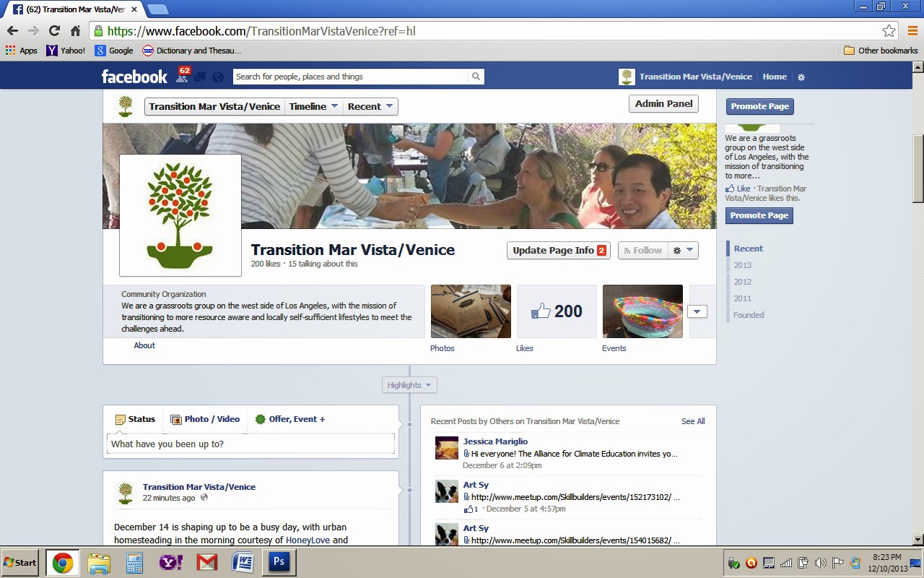
Task: Click the search magnifier icon
Action: 476,77
